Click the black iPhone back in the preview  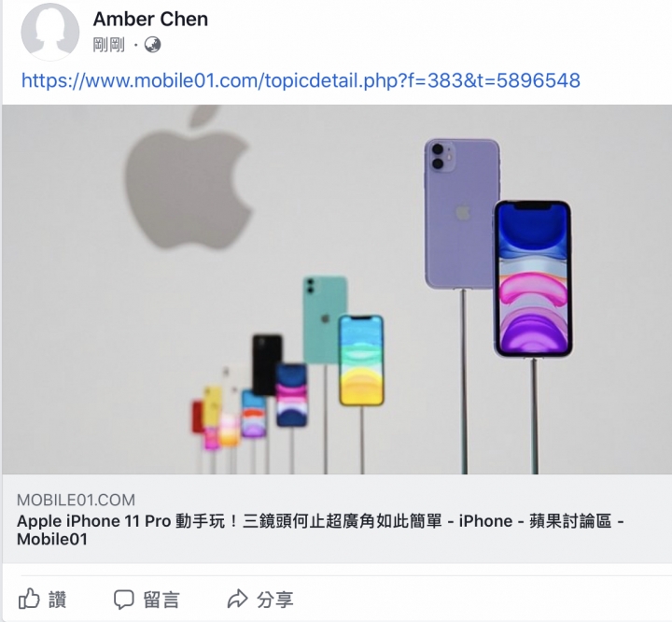[267, 364]
